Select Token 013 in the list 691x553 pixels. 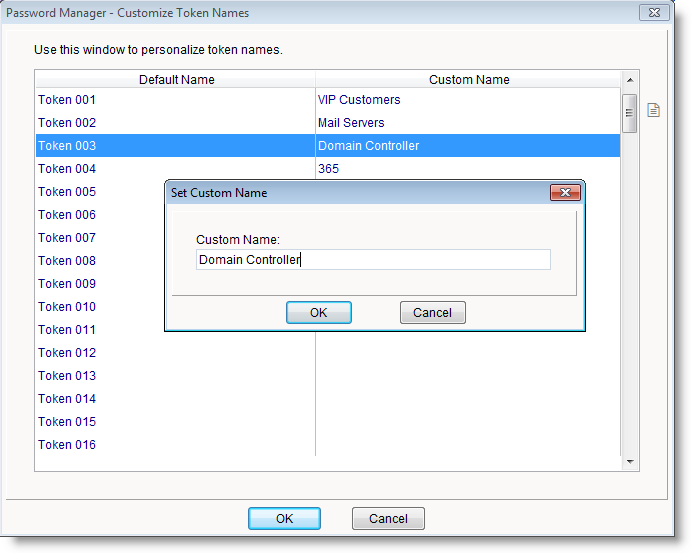(67, 376)
